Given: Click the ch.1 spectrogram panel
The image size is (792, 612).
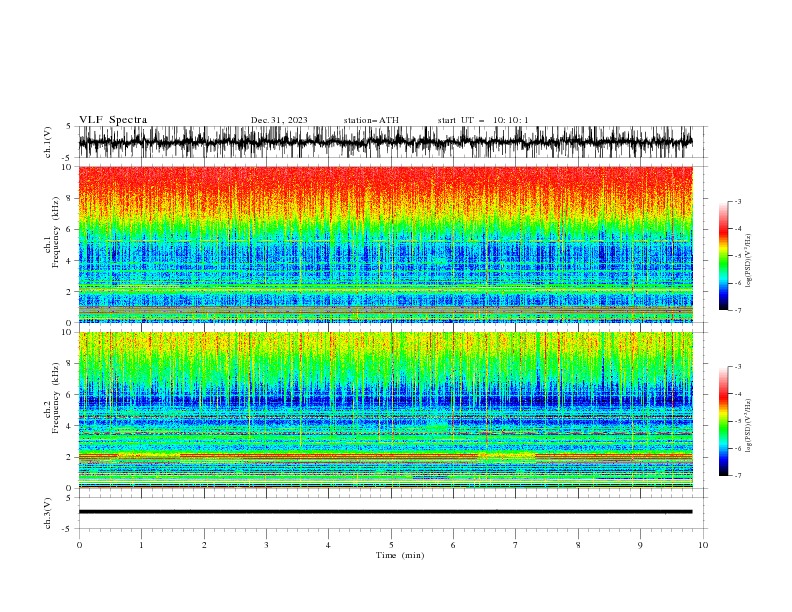Looking at the screenshot, I should [x=385, y=244].
